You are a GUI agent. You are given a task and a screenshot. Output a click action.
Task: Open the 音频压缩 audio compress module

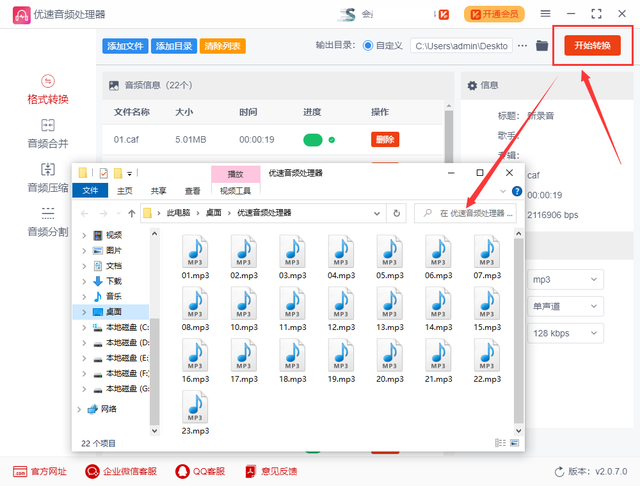[x=47, y=177]
